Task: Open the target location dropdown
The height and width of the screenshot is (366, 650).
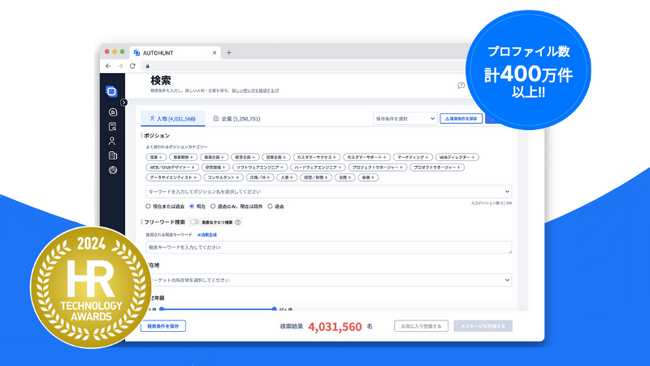Action: tap(329, 280)
